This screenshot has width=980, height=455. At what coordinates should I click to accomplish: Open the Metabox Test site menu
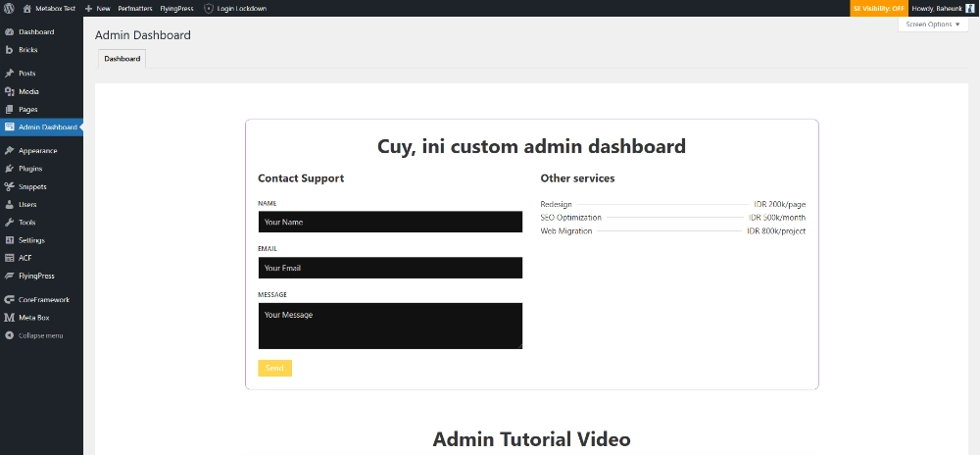(49, 9)
